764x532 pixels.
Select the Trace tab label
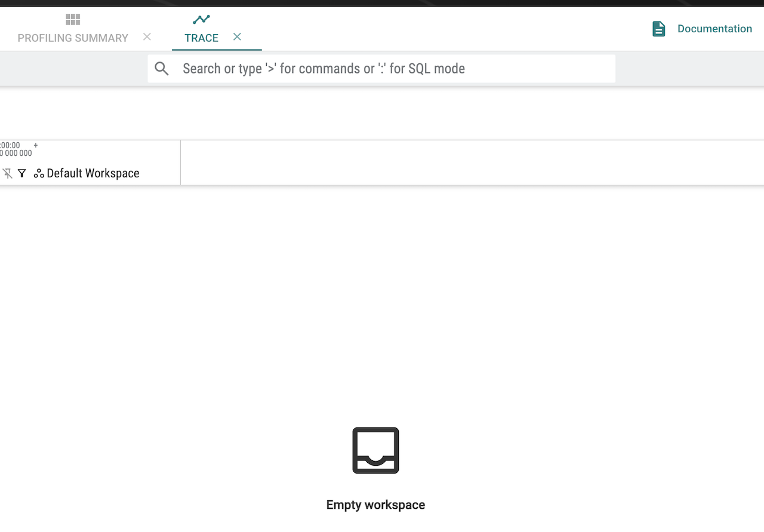coord(201,38)
